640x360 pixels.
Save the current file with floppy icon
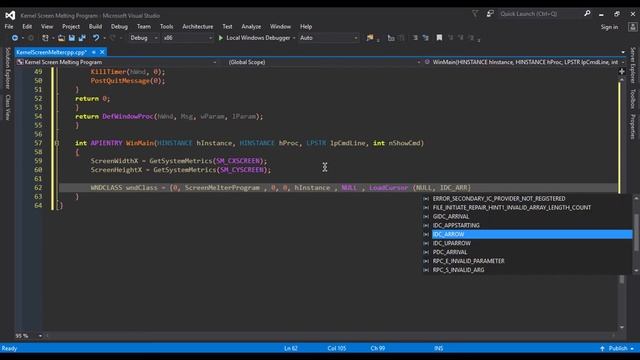[72, 38]
